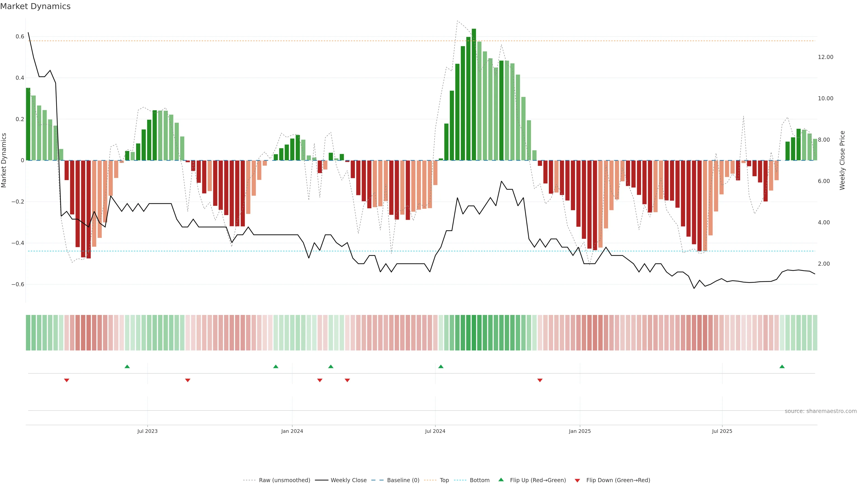Click red flip-down triangle just after Jul 2023
This screenshot has height=488, width=868.
[188, 380]
